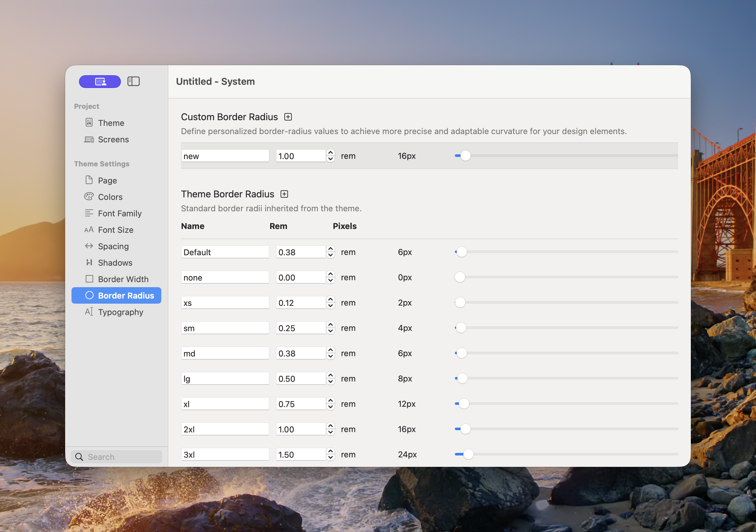The height and width of the screenshot is (532, 756).
Task: Click the Typography icon in sidebar
Action: coord(89,312)
